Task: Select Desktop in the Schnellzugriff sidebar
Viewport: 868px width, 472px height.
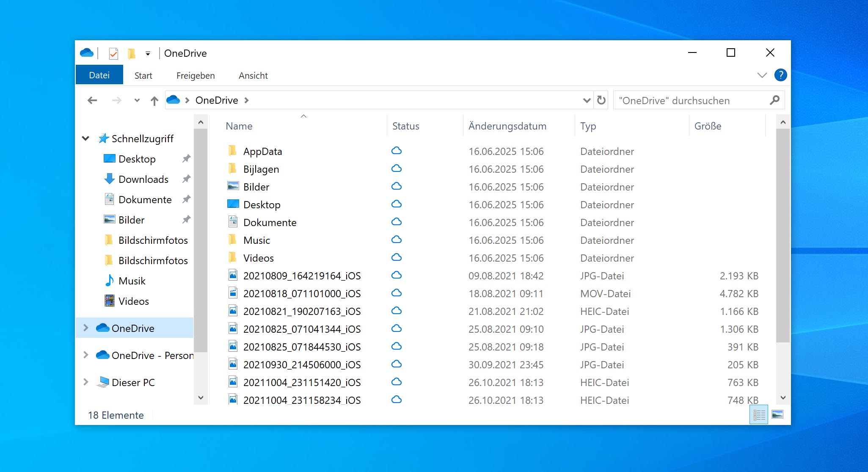Action: pyautogui.click(x=137, y=159)
